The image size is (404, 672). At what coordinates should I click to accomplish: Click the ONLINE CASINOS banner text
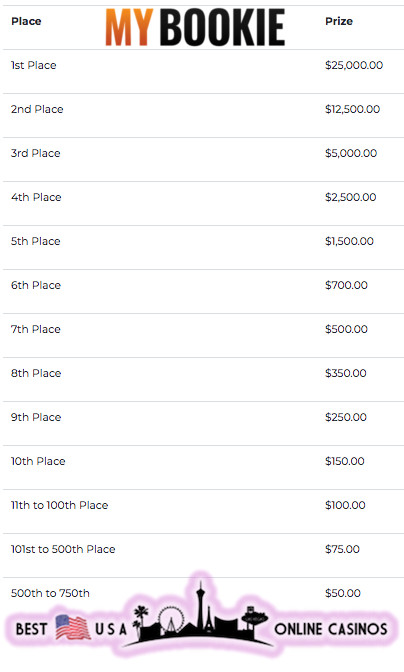(x=331, y=629)
